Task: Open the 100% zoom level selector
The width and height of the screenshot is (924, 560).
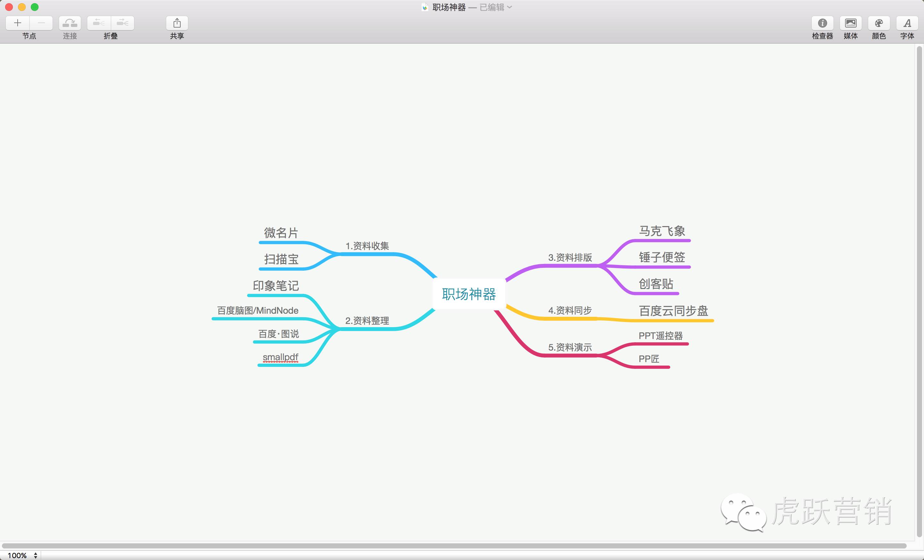Action: pos(22,555)
